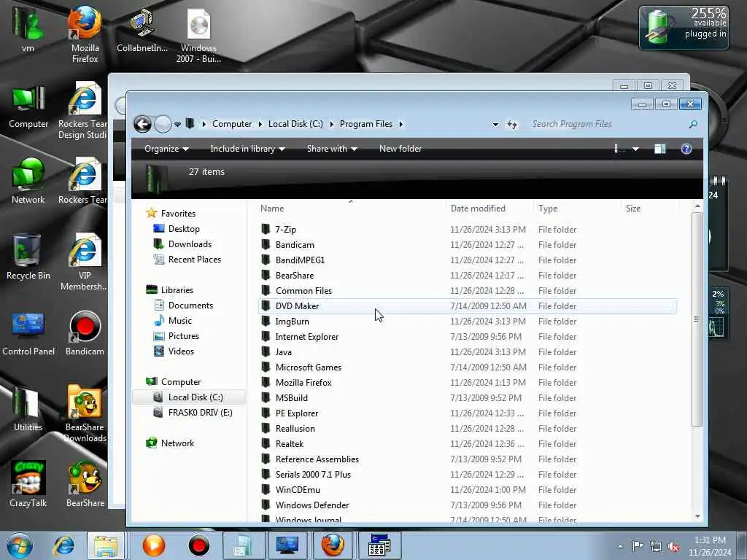Click the Windows Start orb
The height and width of the screenshot is (560, 747).
pyautogui.click(x=20, y=545)
